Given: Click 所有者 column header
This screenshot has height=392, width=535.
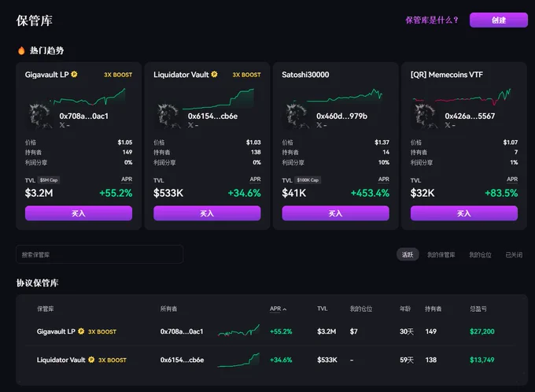Looking at the screenshot, I should click(x=168, y=309).
